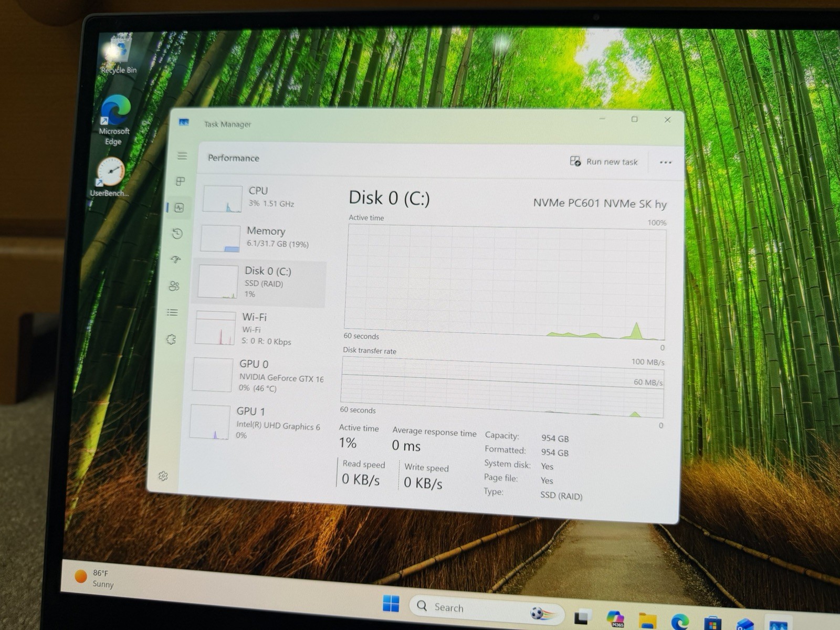The height and width of the screenshot is (630, 840).
Task: Go to the Processes page icon
Action: click(180, 181)
